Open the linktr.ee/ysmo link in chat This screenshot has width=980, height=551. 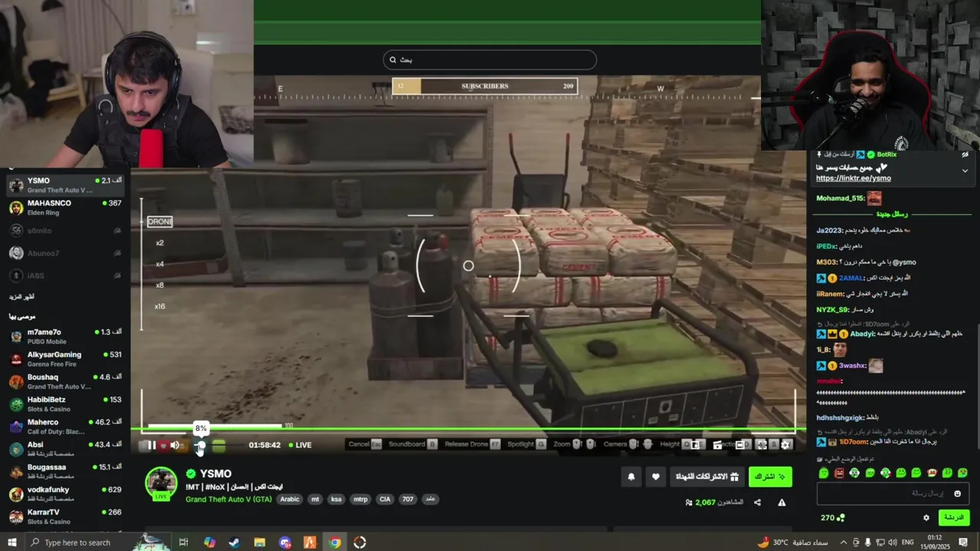click(853, 178)
